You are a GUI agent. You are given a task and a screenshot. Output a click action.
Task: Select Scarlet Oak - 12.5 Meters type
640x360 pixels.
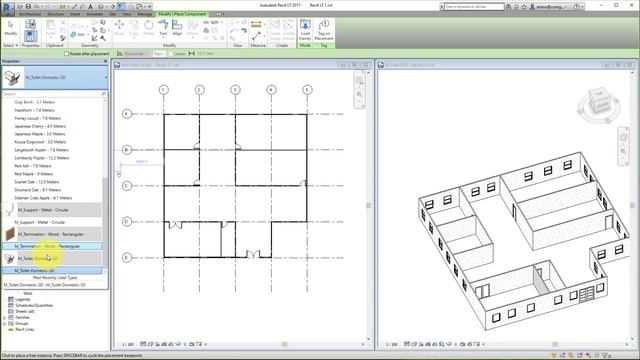click(x=37, y=182)
